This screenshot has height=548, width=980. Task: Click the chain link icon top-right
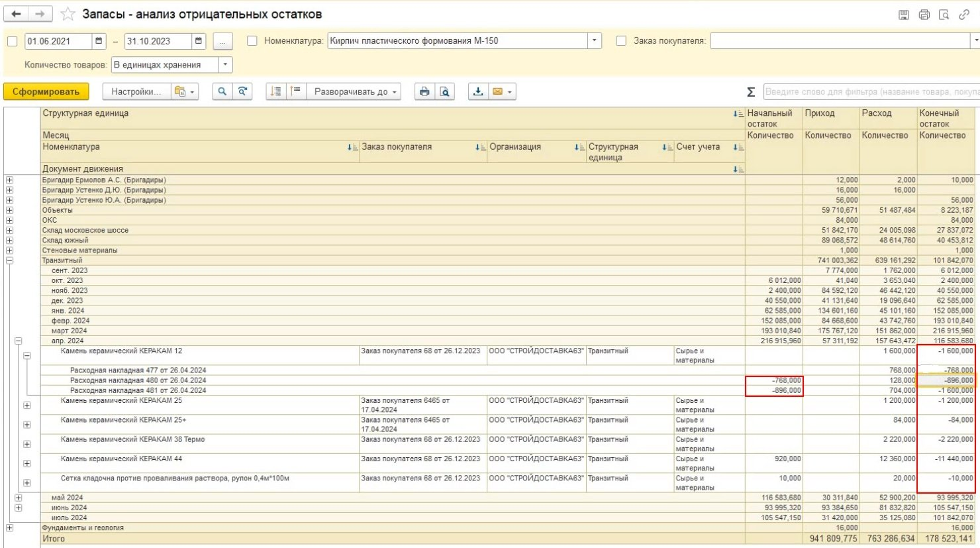pos(964,15)
